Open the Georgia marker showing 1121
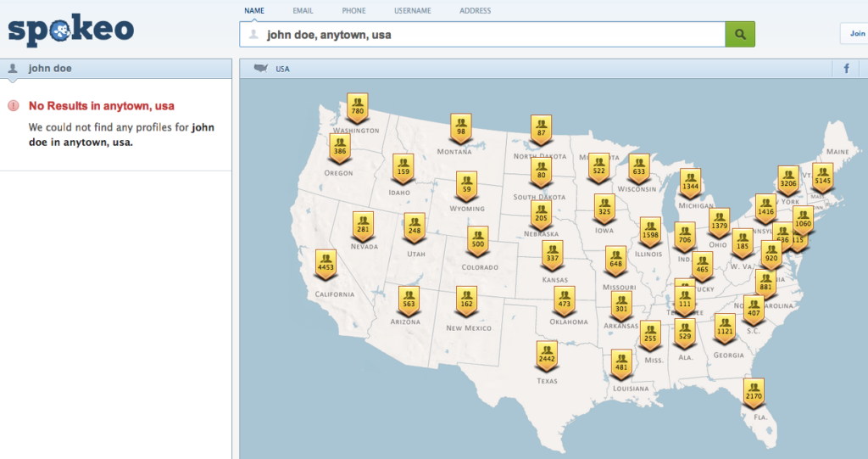This screenshot has height=459, width=868. coord(726,329)
